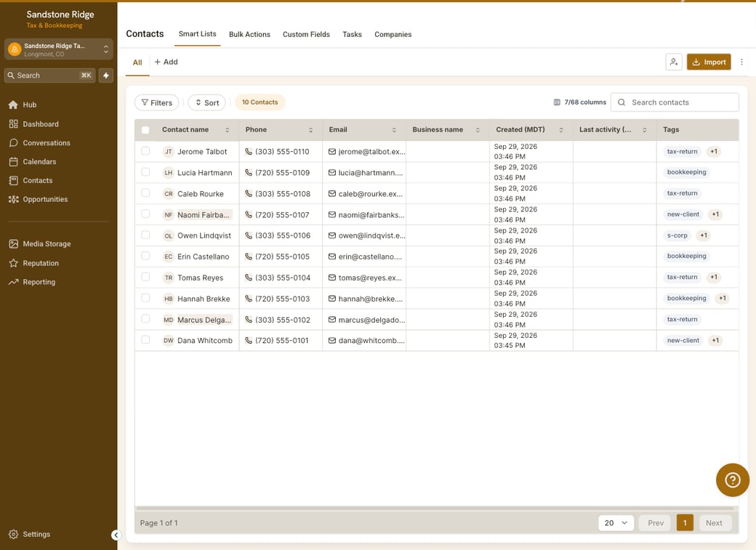Screen dimensions: 756x550
Task: Switch to the Smart Lists tab
Action: point(197,33)
